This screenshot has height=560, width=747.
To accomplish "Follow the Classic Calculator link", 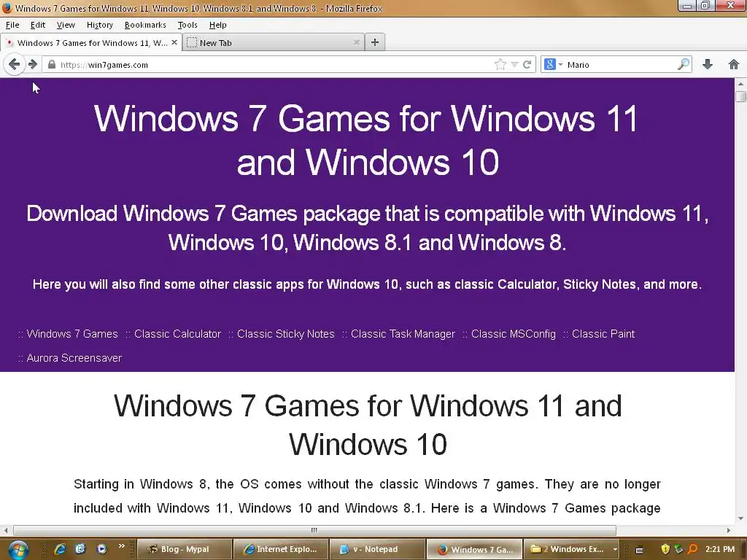I will (x=178, y=334).
